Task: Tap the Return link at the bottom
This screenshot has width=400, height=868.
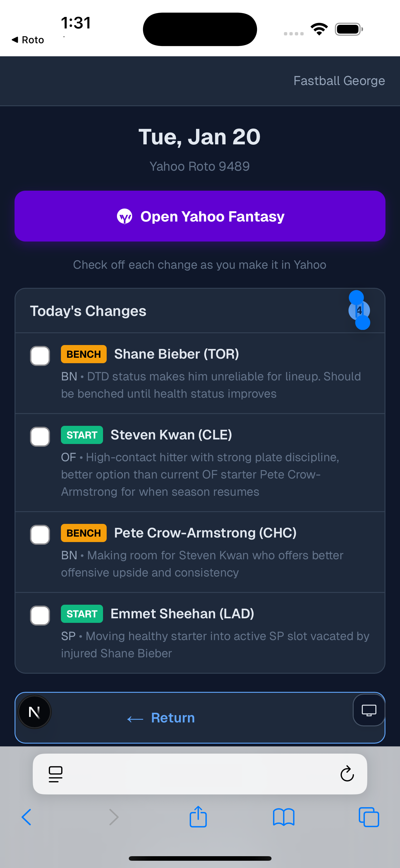Action: pos(161,718)
